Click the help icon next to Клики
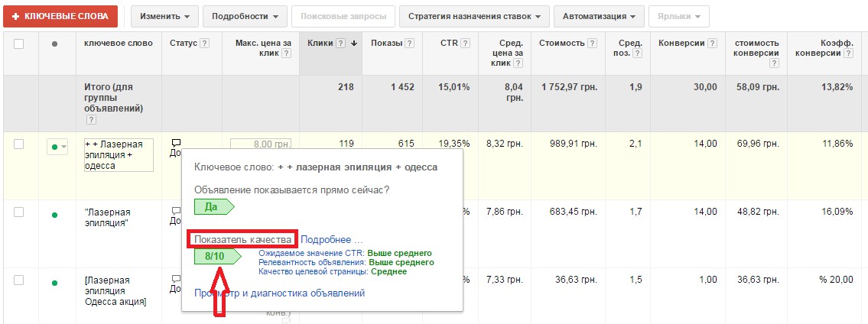The height and width of the screenshot is (324, 868). tap(341, 44)
